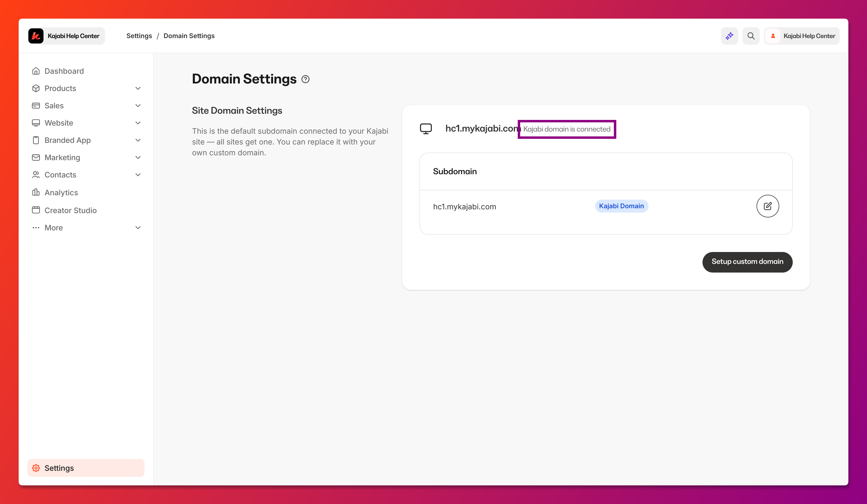Click the monitor icon beside hc1.mykajabi.com
867x504 pixels.
(x=426, y=129)
